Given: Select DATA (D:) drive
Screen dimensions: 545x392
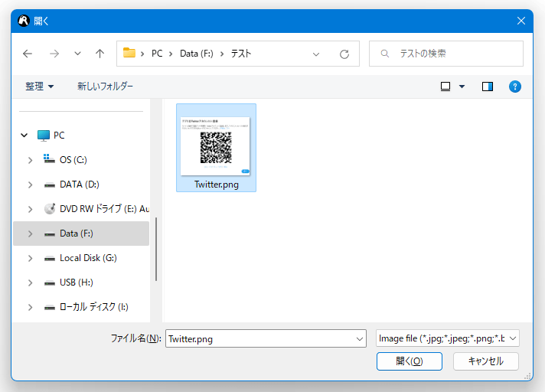Looking at the screenshot, I should point(80,185).
